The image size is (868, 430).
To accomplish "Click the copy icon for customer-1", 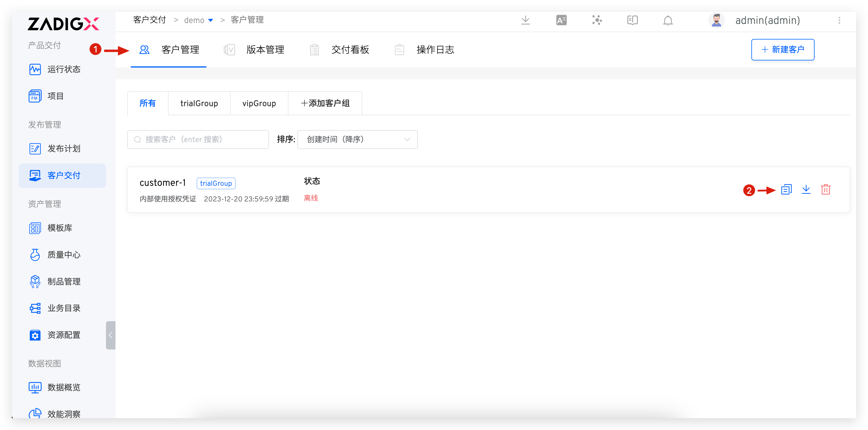I will click(x=786, y=190).
